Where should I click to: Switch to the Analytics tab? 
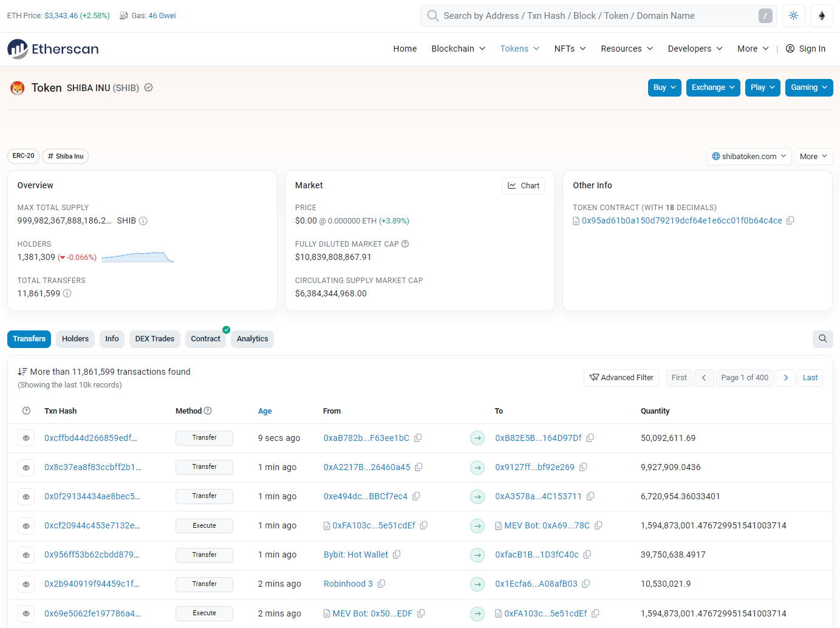253,339
